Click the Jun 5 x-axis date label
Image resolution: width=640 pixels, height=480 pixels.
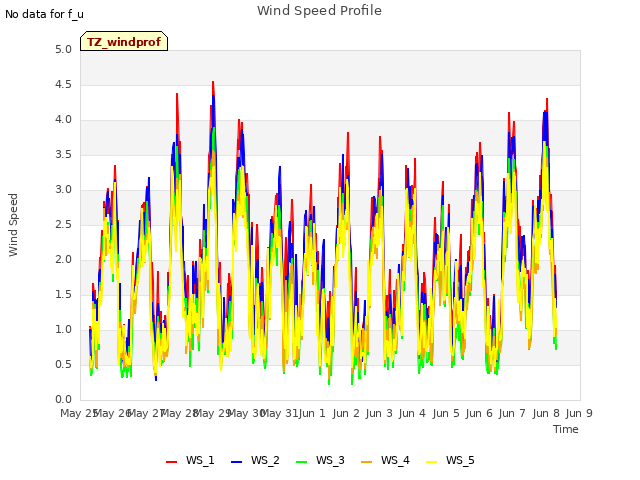(446, 413)
